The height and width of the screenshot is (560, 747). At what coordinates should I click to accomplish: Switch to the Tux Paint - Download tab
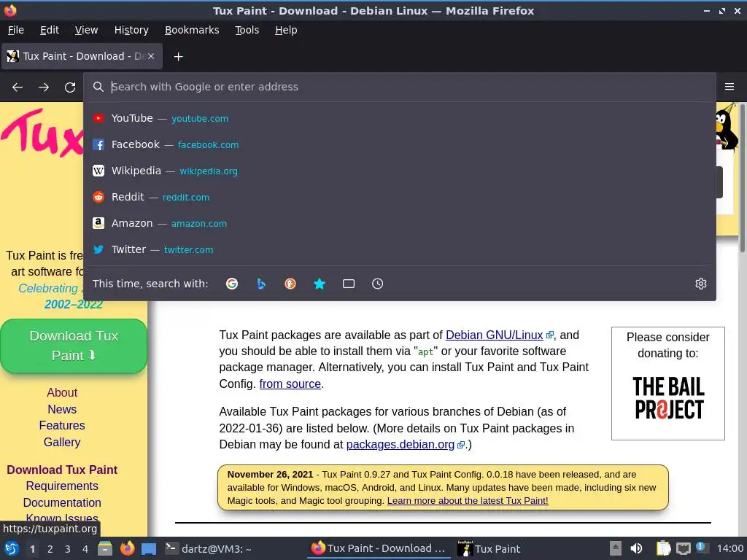[x=81, y=56]
